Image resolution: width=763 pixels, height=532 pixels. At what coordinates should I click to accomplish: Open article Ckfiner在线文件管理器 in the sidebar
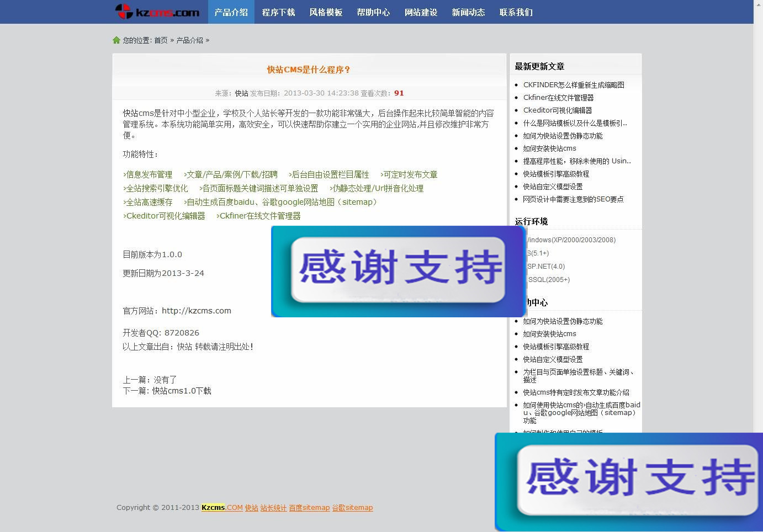(558, 98)
